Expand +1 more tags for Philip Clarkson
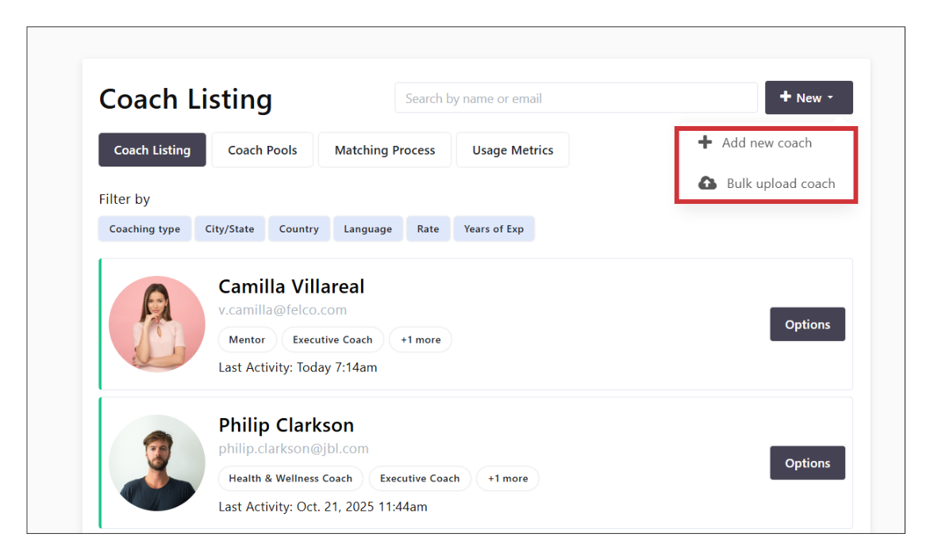The image size is (938, 560). 507,478
